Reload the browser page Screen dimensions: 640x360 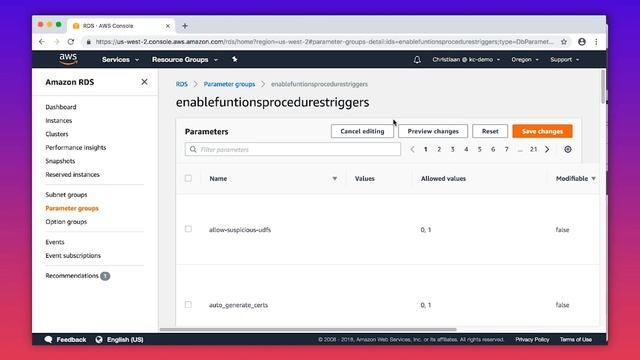[71, 42]
